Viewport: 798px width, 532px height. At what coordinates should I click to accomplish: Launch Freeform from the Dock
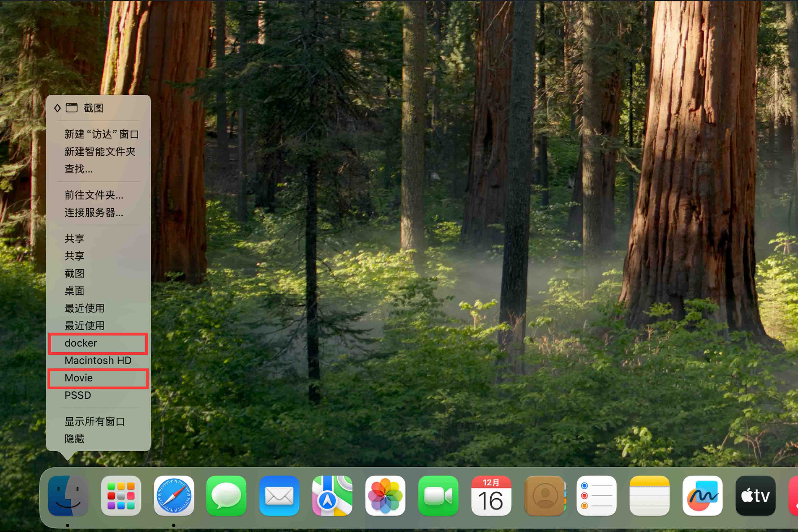click(702, 496)
